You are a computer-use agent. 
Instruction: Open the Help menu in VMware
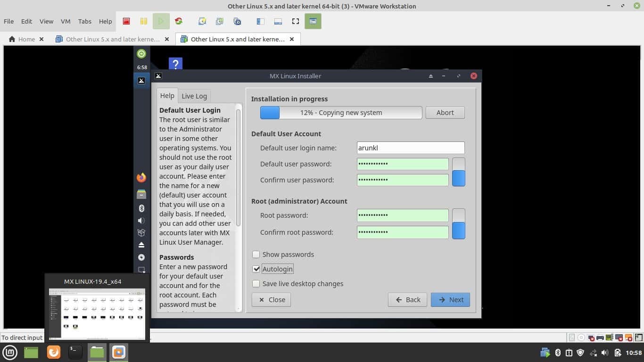[x=105, y=21]
